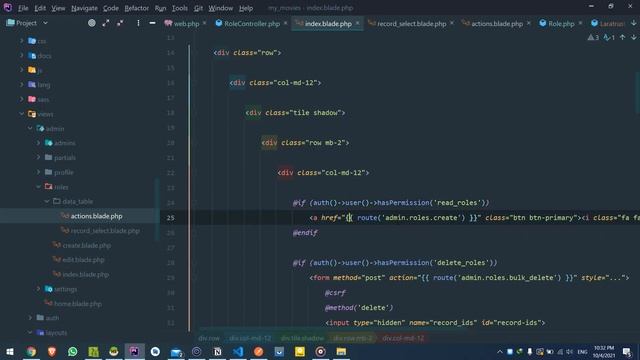Collapse the data_table folder
Viewport: 640px width, 360px height.
(x=47, y=201)
